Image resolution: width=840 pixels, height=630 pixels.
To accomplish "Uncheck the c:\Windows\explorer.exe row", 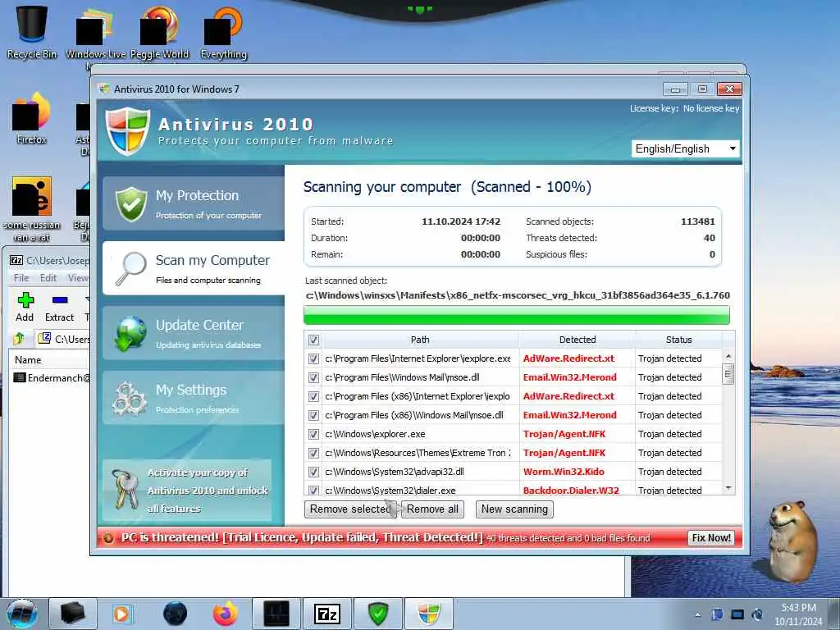I will (314, 434).
